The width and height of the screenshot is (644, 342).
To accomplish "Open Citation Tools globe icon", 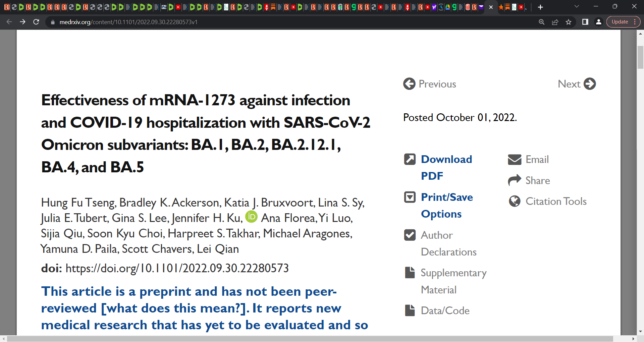I will pos(515,201).
